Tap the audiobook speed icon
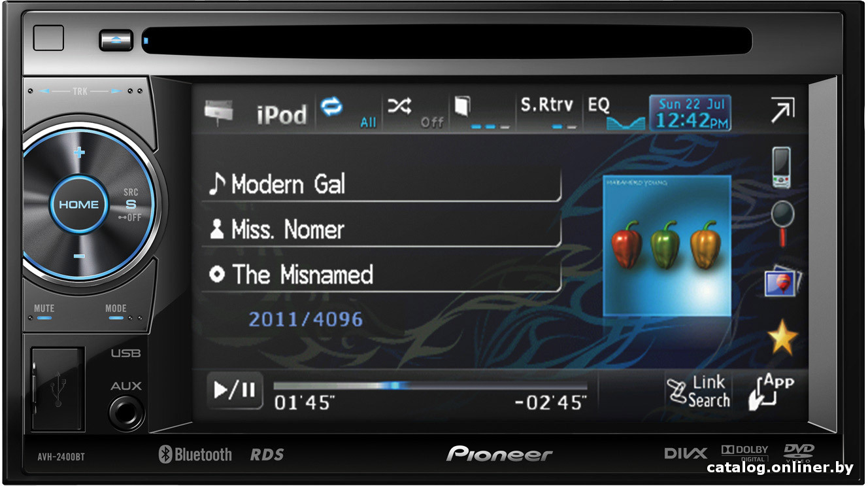The width and height of the screenshot is (868, 486). tap(482, 113)
